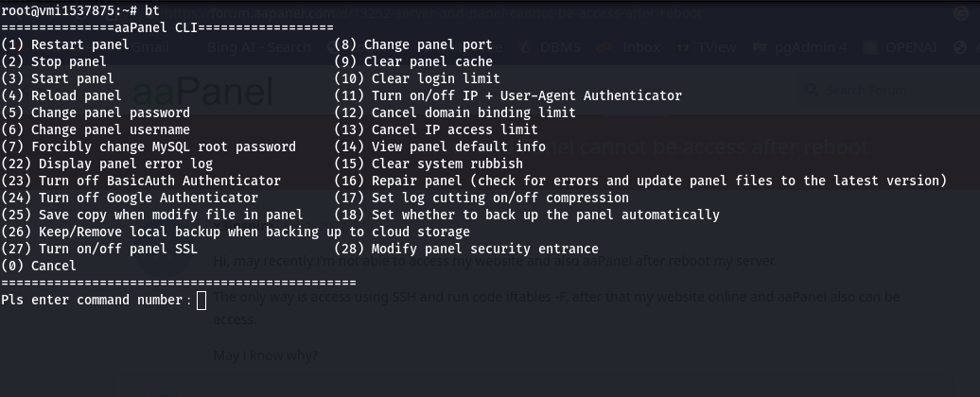Click the "(1) Restart panel" menu option
This screenshot has width=980, height=397.
pyautogui.click(x=65, y=44)
